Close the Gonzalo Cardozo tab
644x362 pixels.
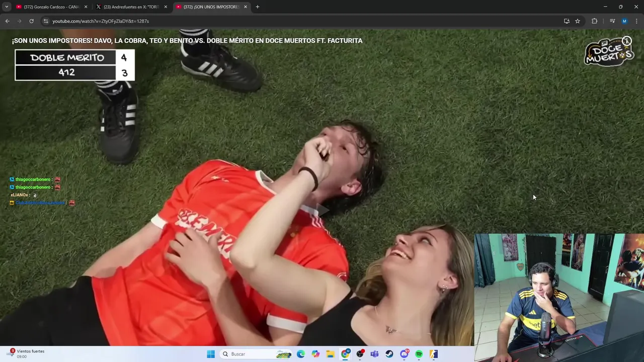[86, 7]
